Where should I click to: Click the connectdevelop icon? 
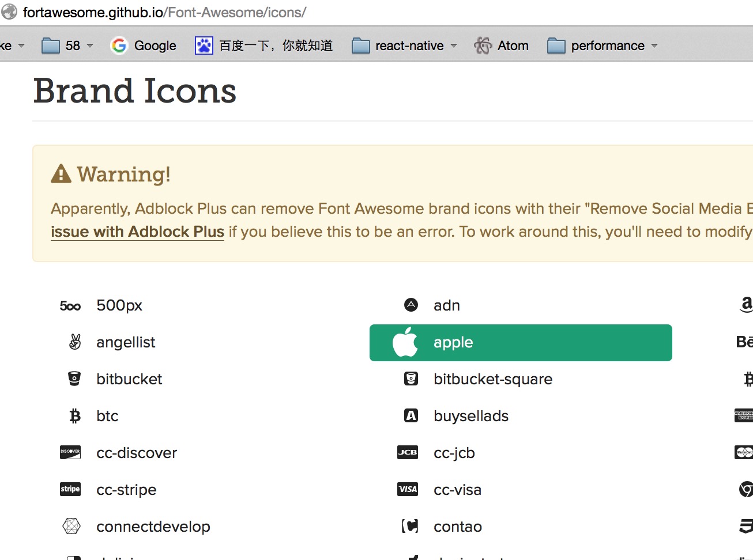71,526
